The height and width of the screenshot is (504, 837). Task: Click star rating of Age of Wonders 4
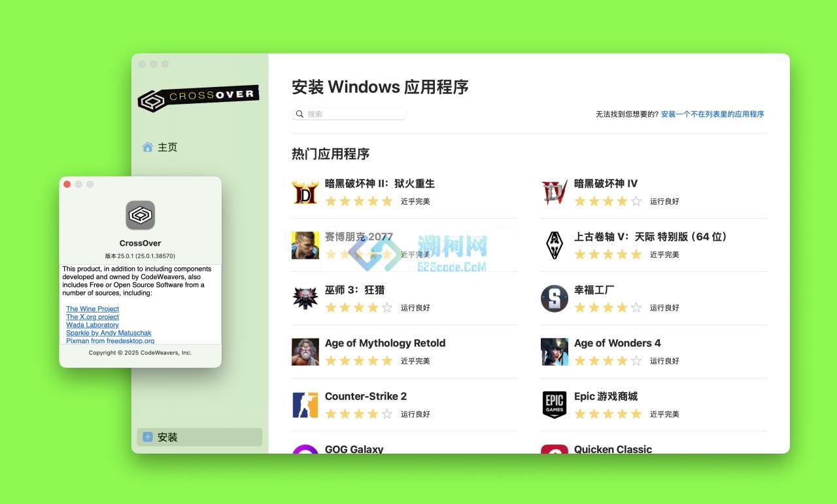607,361
